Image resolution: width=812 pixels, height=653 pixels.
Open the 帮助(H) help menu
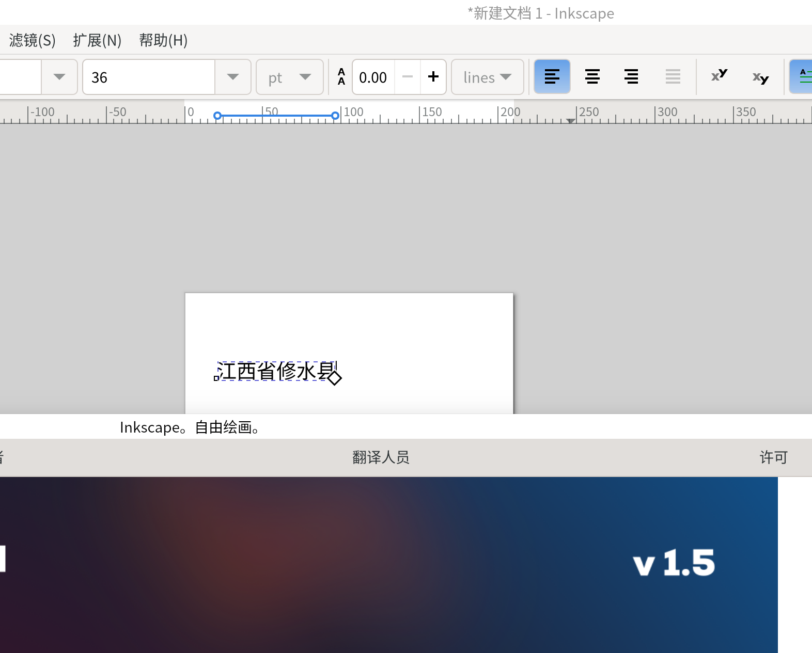[163, 40]
